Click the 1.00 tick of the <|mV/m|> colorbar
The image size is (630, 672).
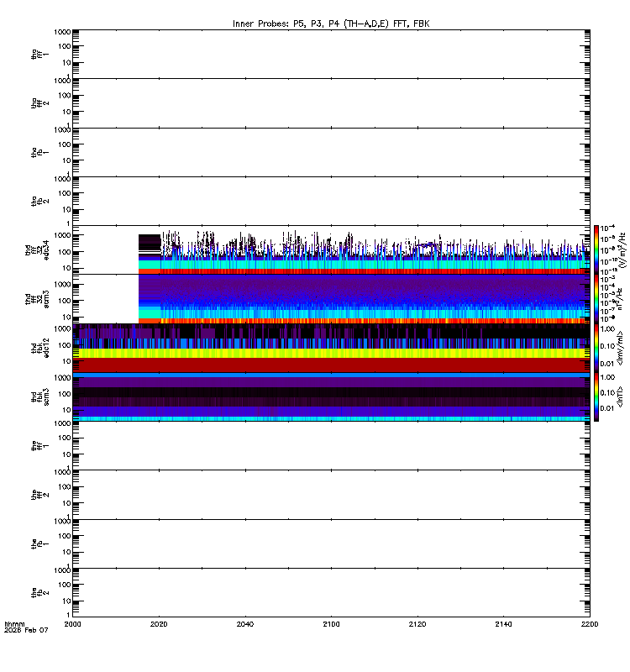tap(607, 329)
